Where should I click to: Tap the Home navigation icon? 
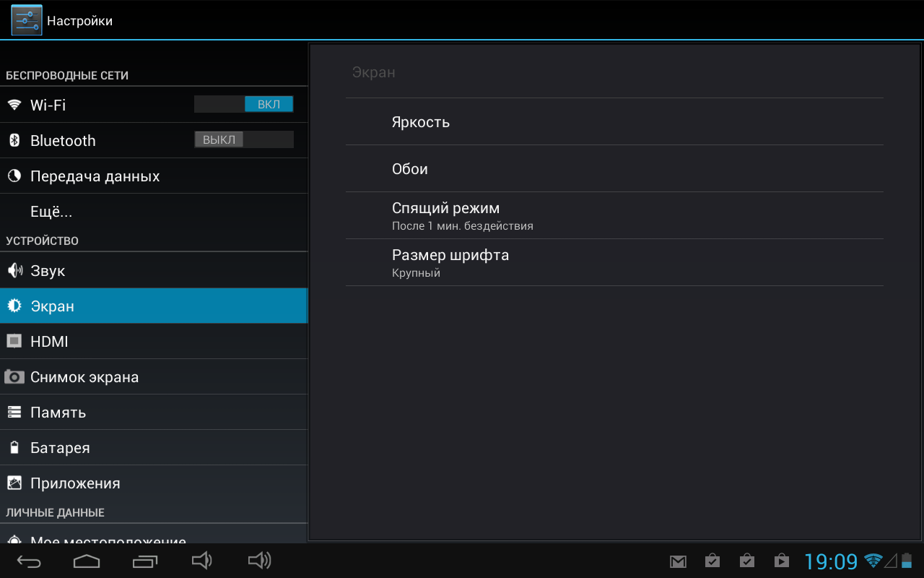click(x=86, y=561)
